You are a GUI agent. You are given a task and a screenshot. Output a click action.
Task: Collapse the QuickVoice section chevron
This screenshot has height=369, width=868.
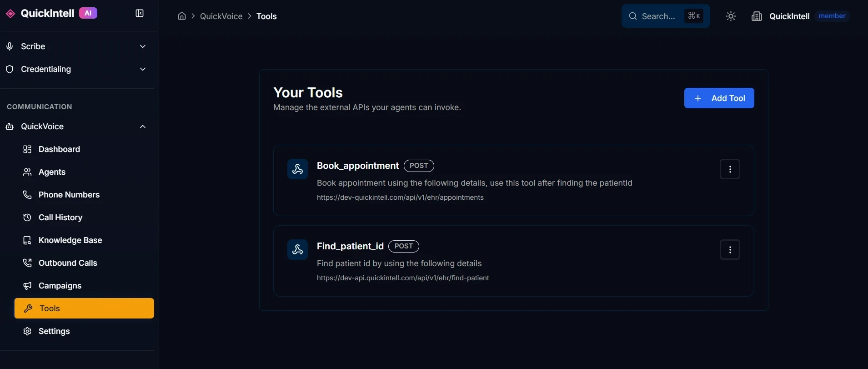pyautogui.click(x=143, y=126)
